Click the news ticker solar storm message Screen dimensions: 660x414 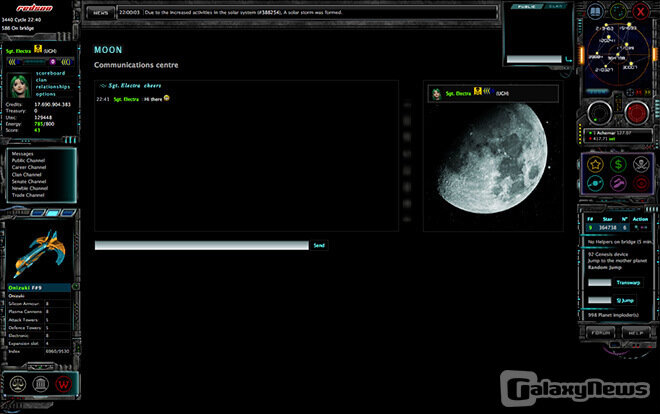coord(243,13)
